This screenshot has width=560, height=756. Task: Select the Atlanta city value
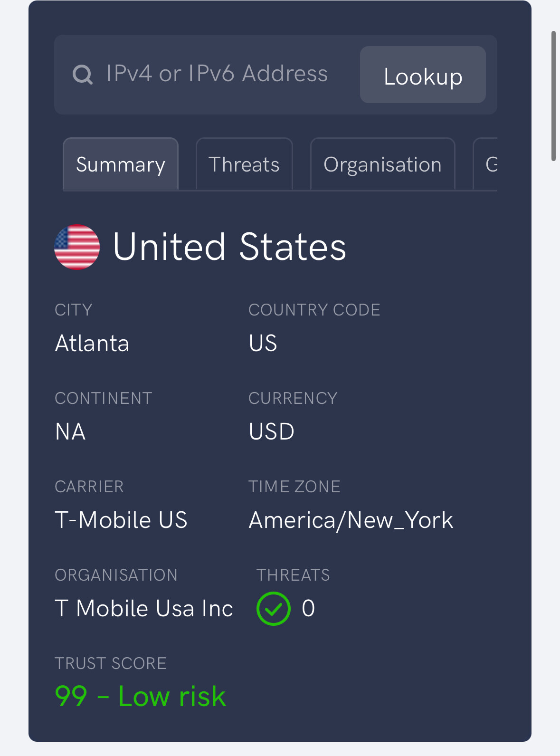pos(92,343)
